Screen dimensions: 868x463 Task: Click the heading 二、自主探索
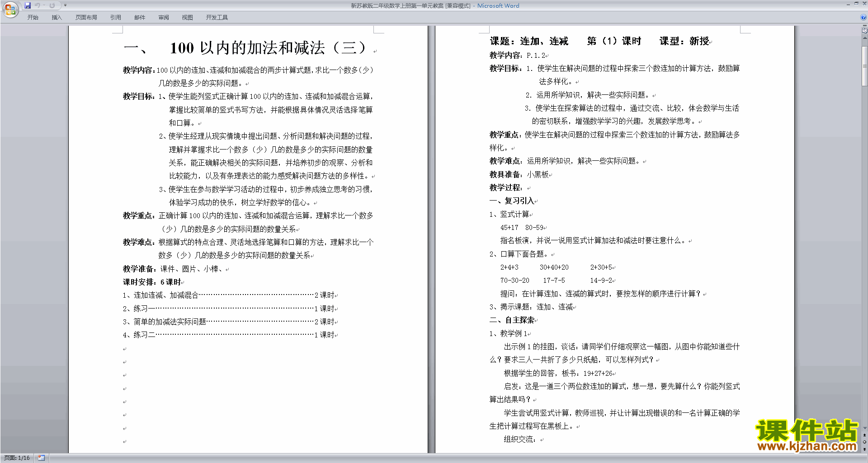point(512,320)
